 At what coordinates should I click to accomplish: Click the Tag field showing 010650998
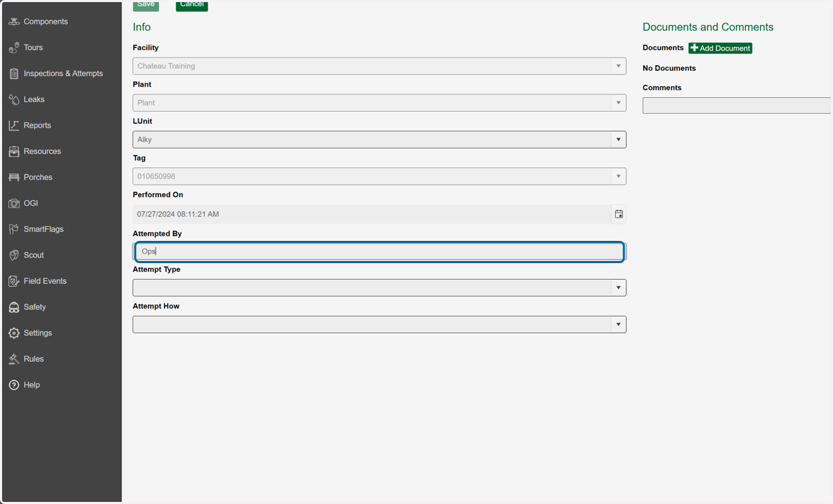coord(379,176)
